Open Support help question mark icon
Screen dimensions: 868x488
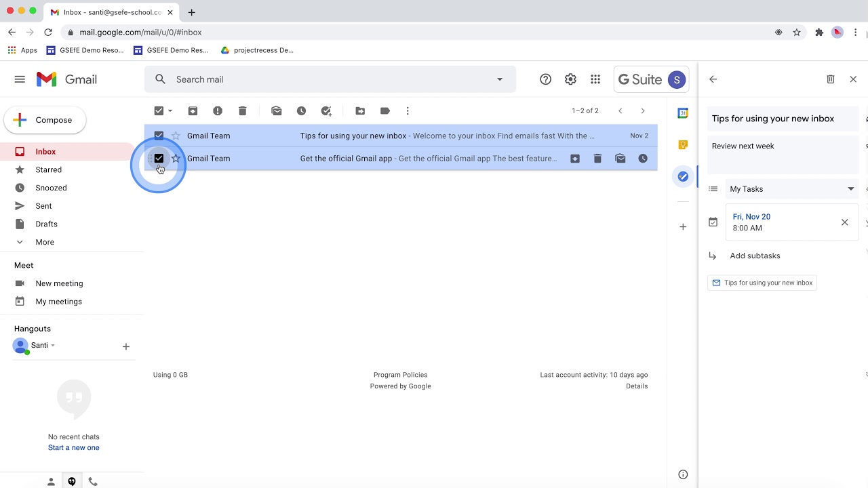[546, 79]
